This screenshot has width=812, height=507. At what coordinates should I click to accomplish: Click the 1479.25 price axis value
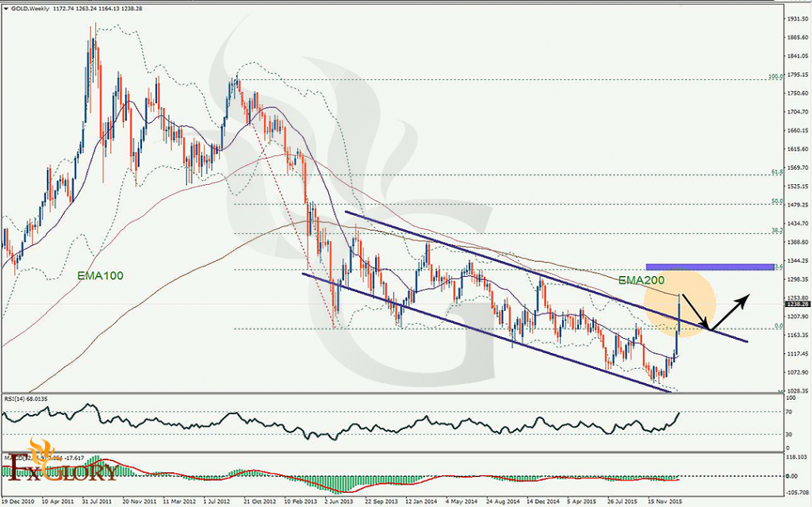(x=798, y=205)
